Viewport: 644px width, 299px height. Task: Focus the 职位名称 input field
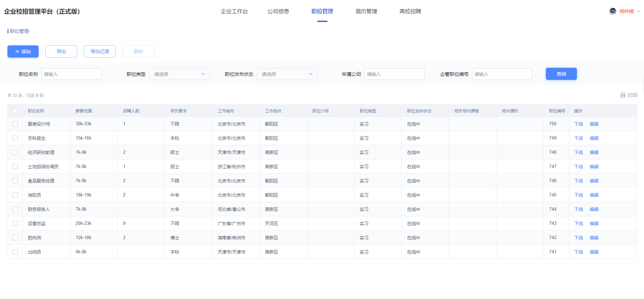click(x=71, y=74)
